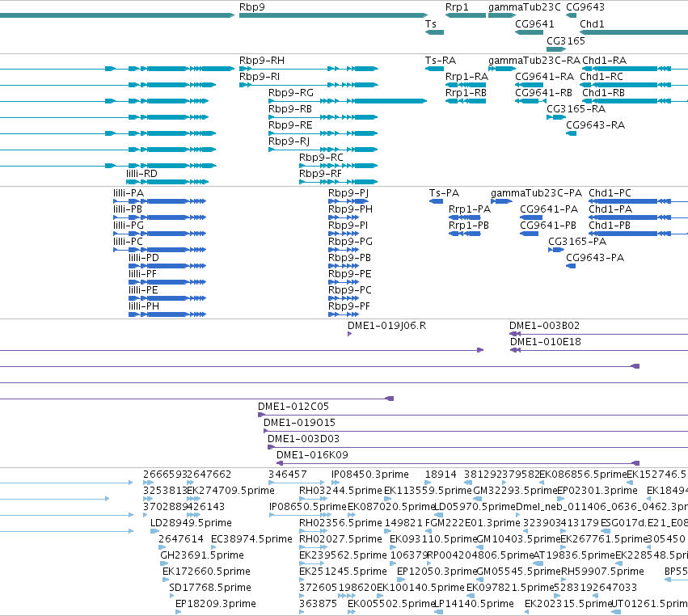Open protein lilli-PG label
The width and height of the screenshot is (688, 616).
pos(129,226)
